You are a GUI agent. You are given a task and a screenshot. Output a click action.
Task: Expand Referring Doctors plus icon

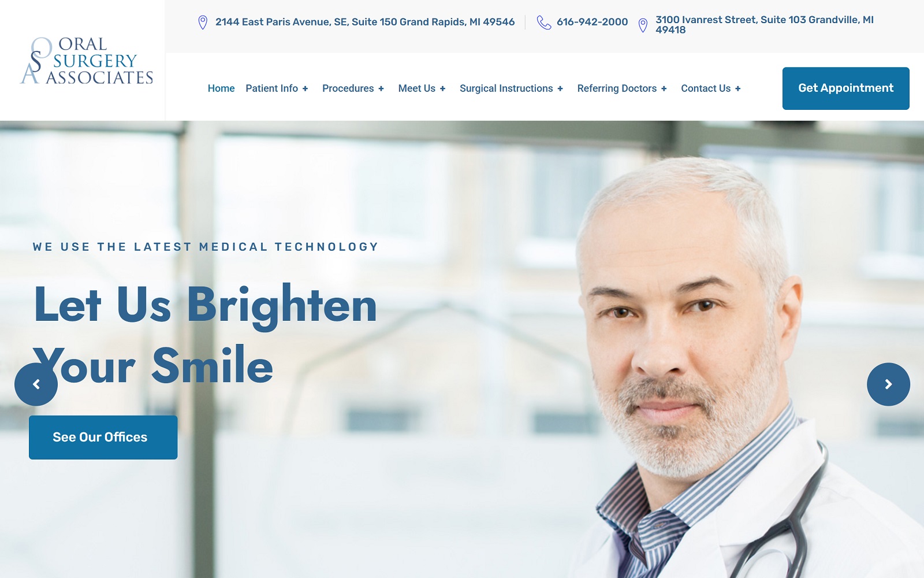pyautogui.click(x=664, y=88)
